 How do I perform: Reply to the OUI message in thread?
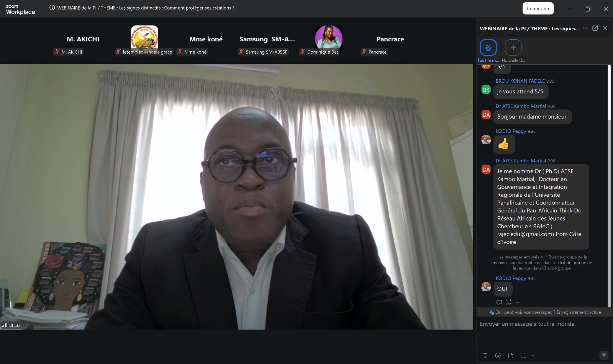499,302
